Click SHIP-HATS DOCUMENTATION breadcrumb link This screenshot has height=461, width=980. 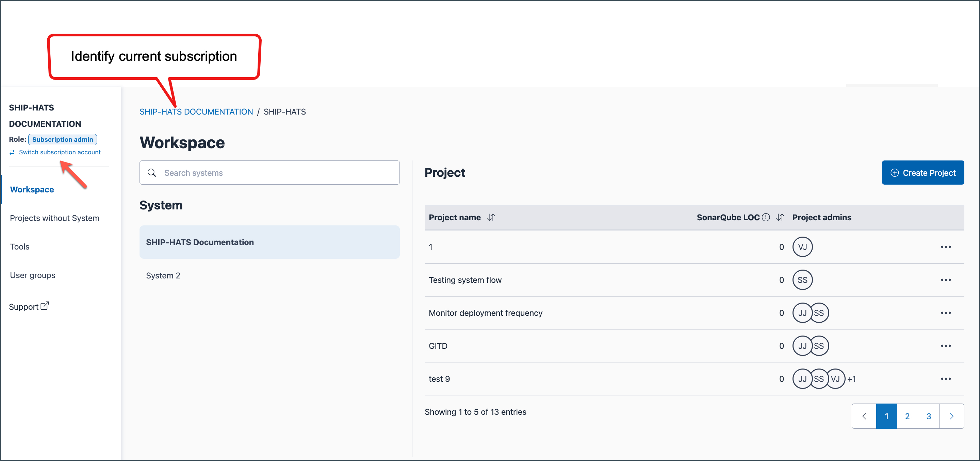(196, 112)
